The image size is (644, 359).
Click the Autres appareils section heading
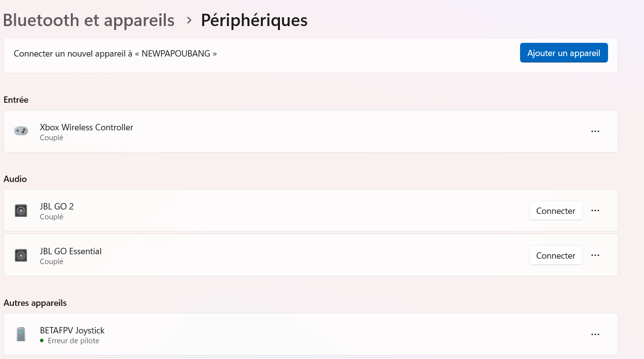(35, 303)
